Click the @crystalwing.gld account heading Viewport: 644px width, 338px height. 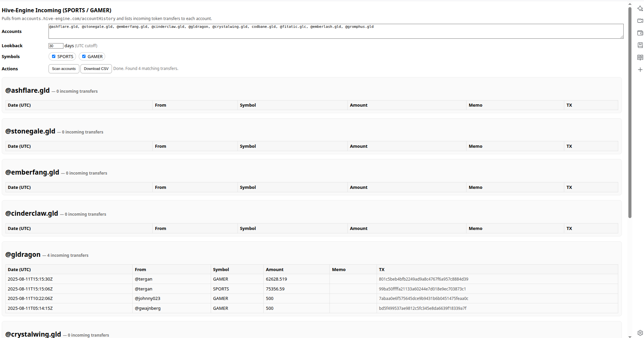pos(33,334)
